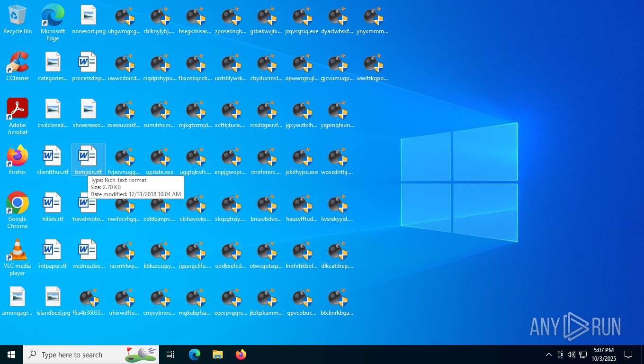The image size is (644, 364).
Task: Select the hilists.rtf document icon
Action: 53,208
